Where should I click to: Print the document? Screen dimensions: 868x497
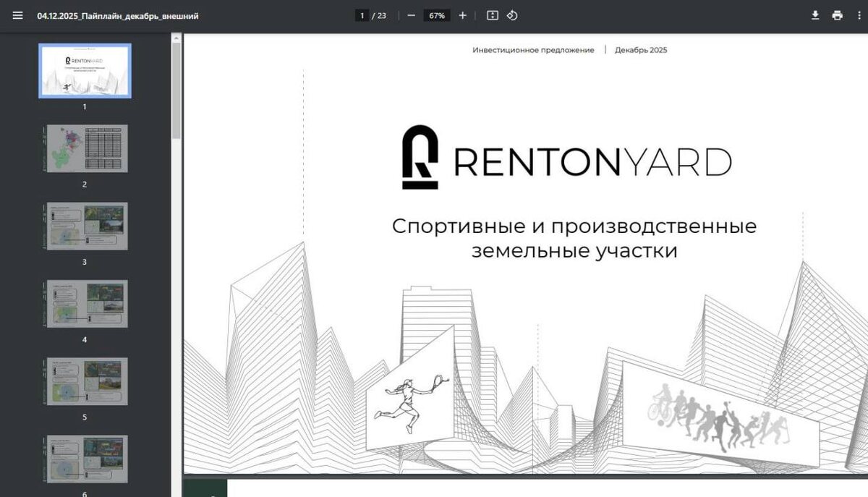coord(838,15)
